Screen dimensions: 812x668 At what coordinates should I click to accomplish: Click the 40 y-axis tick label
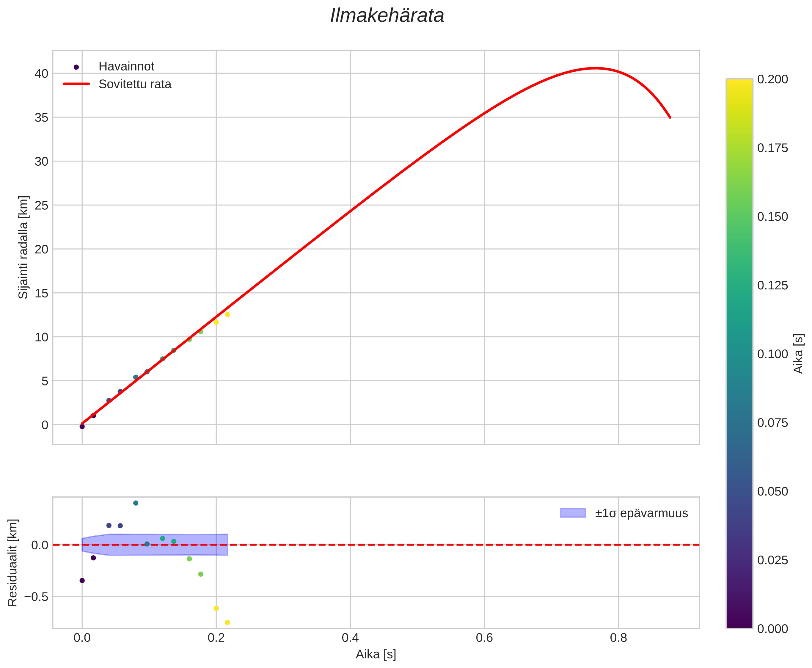pos(42,73)
